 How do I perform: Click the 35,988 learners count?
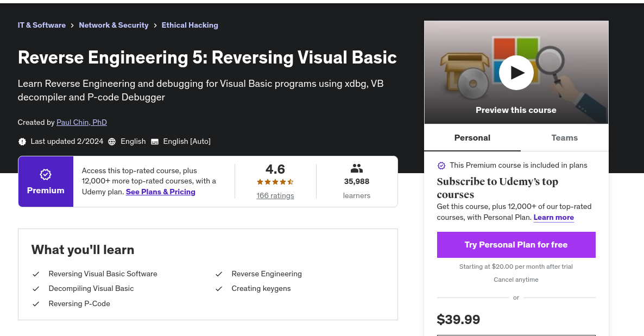[357, 181]
